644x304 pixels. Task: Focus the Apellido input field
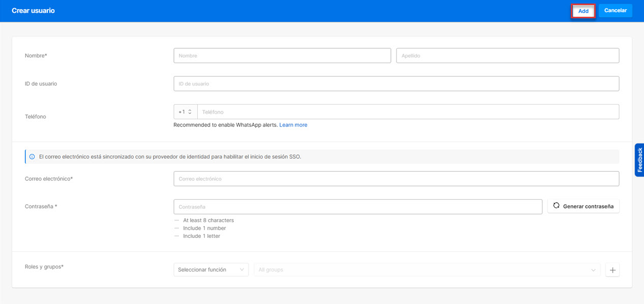pos(508,55)
